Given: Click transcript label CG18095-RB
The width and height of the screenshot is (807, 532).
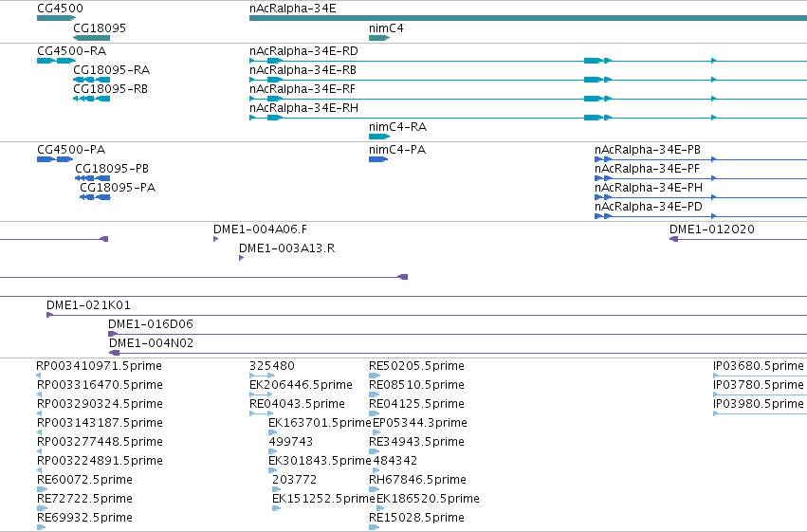Looking at the screenshot, I should 110,89.
